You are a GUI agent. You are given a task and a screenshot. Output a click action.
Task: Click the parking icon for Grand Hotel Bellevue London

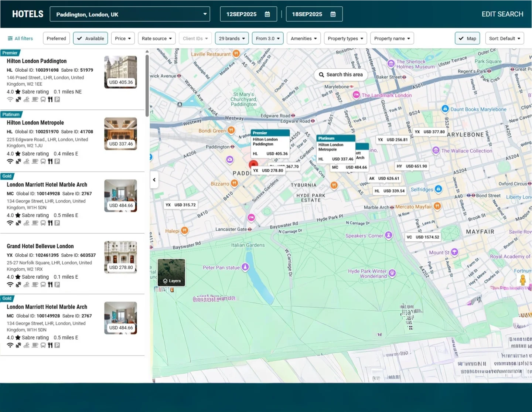(x=57, y=285)
